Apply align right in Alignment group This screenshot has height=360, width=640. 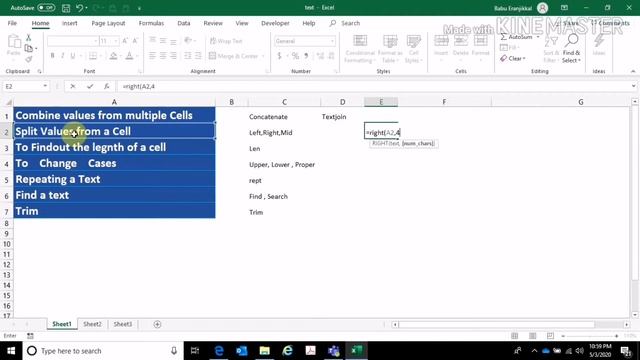point(173,56)
